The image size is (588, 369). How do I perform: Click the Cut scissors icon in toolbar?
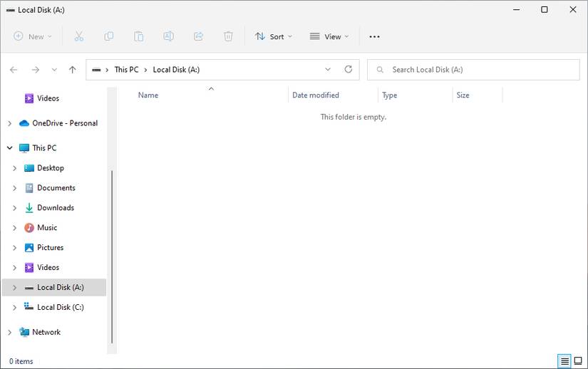click(x=79, y=36)
